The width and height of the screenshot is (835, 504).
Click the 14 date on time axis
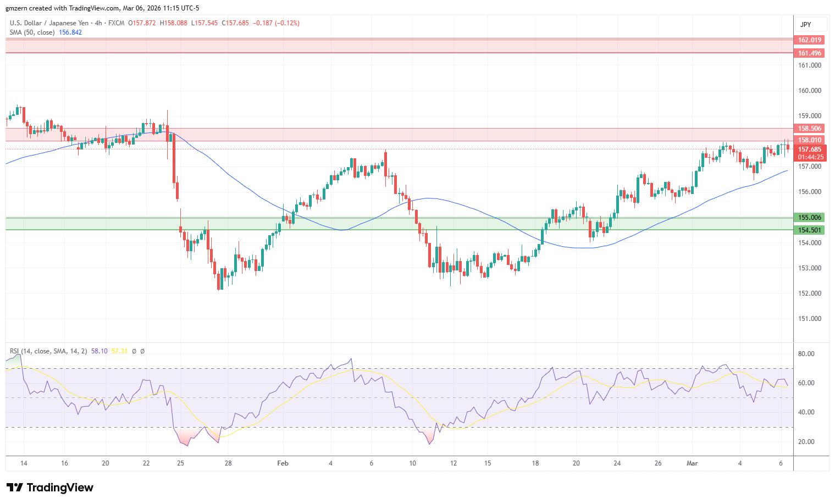[24, 463]
